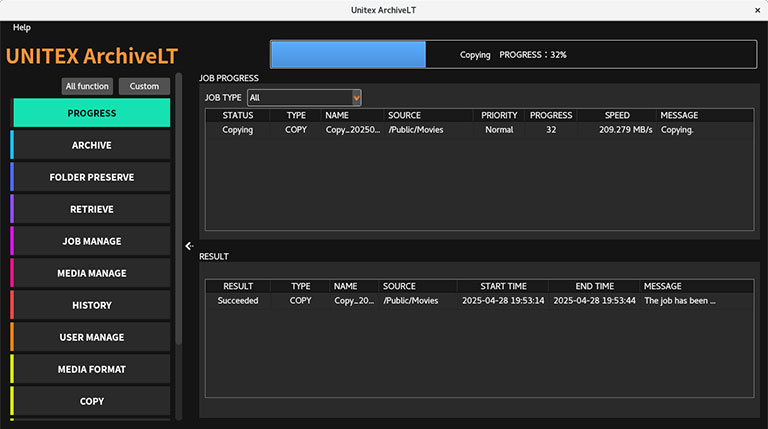Click the Copying progress bar at 32%

(x=513, y=54)
